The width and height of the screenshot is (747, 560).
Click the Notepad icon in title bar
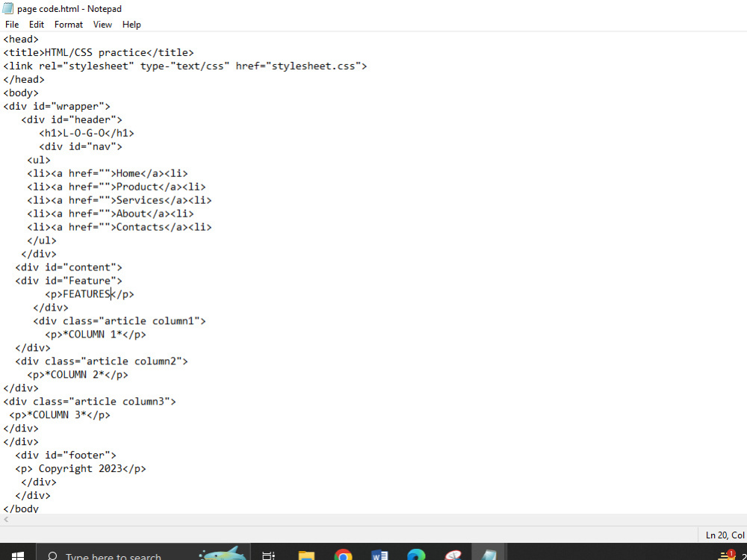click(7, 8)
